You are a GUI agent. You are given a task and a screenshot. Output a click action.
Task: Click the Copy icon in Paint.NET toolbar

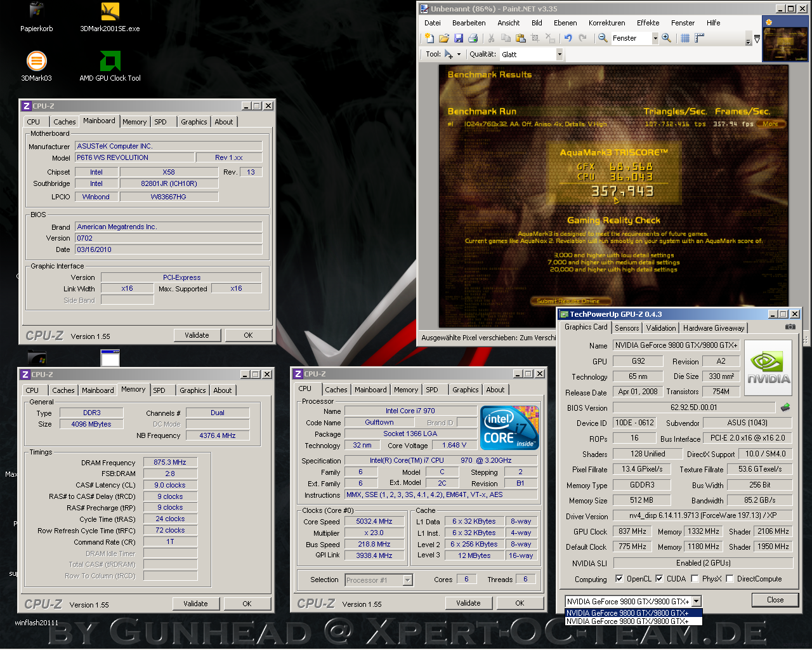tap(506, 38)
